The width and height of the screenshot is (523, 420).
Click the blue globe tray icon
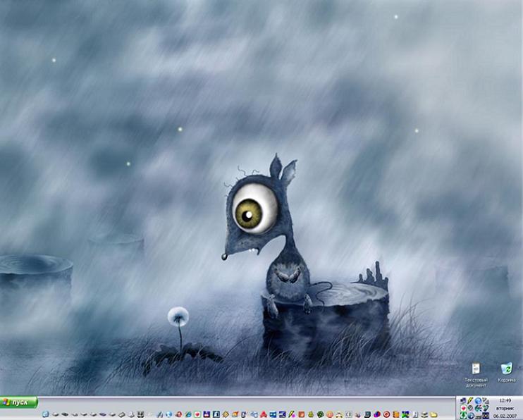click(x=478, y=400)
